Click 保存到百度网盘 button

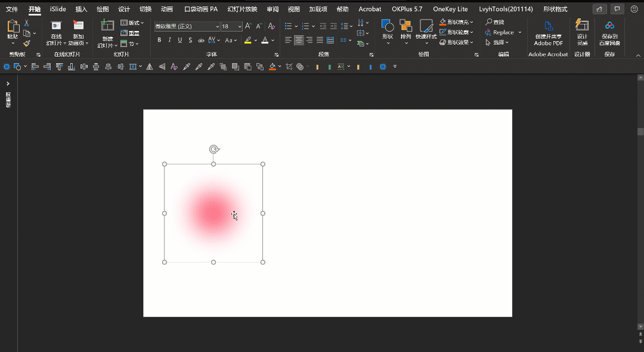[609, 33]
